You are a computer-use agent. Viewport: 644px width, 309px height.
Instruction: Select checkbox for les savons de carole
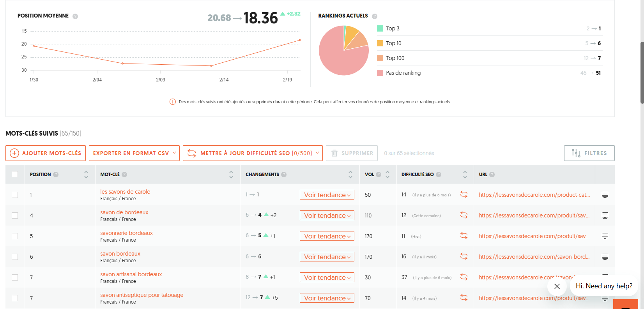click(15, 195)
